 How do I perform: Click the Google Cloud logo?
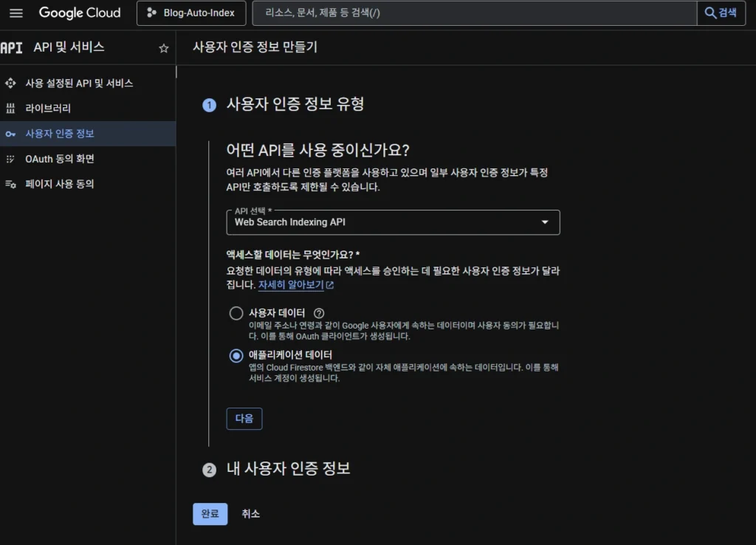click(80, 13)
